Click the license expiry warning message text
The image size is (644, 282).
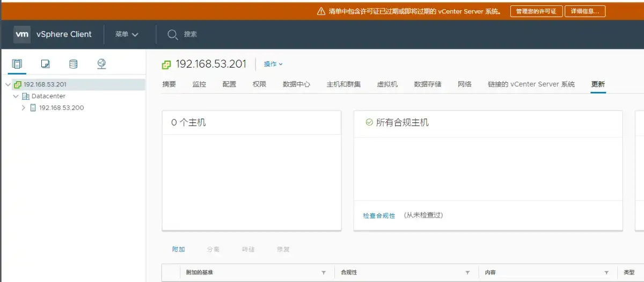click(x=416, y=11)
